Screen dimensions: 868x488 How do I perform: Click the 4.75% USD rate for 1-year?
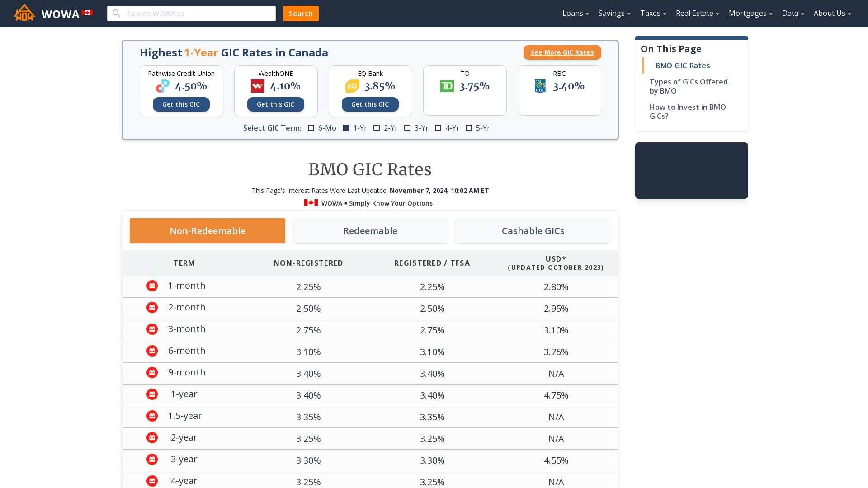coord(556,395)
